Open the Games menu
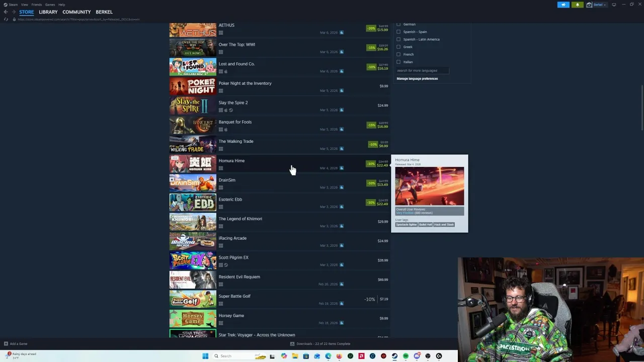Image resolution: width=644 pixels, height=362 pixels. (50, 5)
